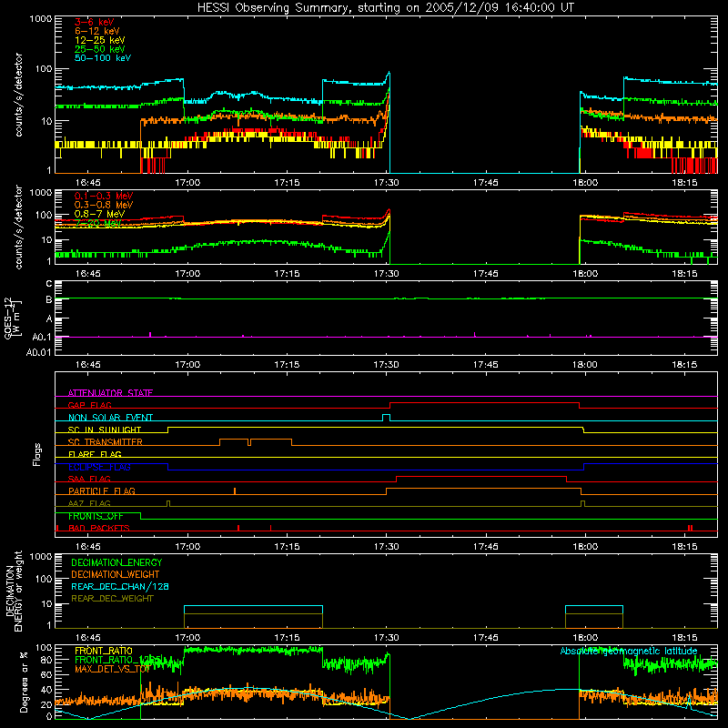Select the orange 6-12 keV legend label

97,31
